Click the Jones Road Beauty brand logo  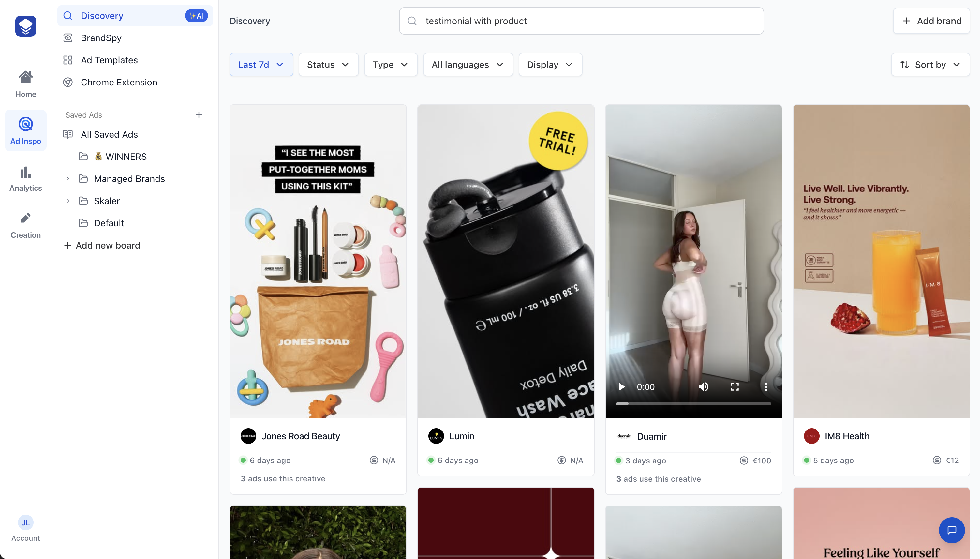tap(248, 436)
